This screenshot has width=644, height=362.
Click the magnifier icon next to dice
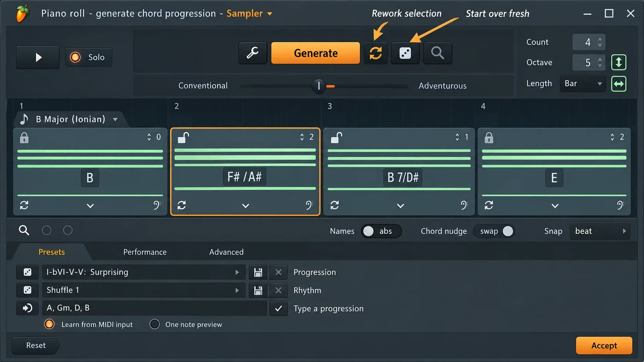(x=438, y=53)
